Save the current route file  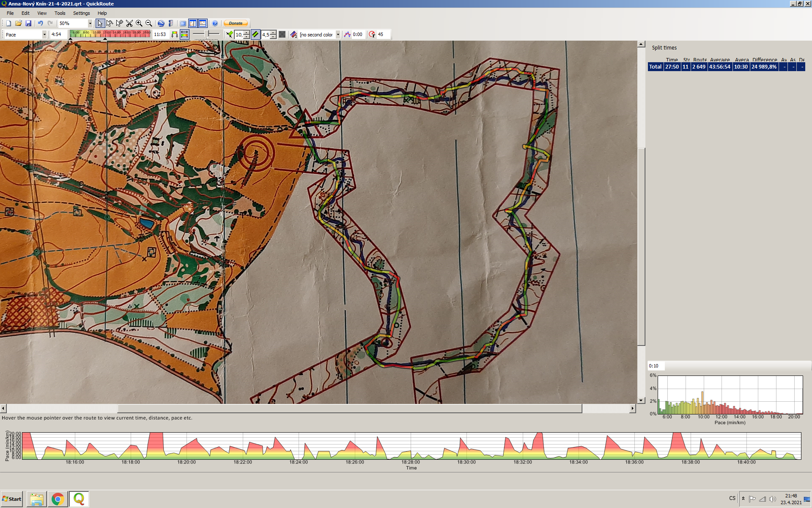[x=28, y=23]
